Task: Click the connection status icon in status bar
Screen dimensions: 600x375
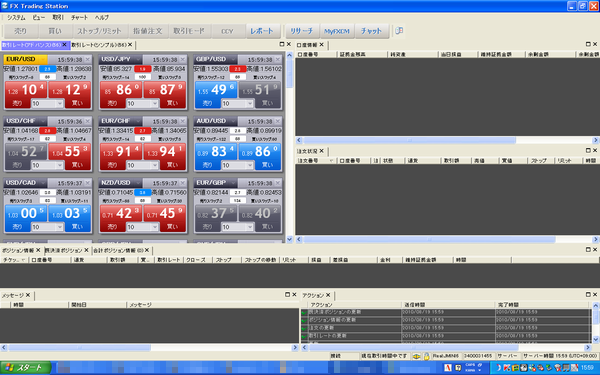Action: [x=417, y=356]
